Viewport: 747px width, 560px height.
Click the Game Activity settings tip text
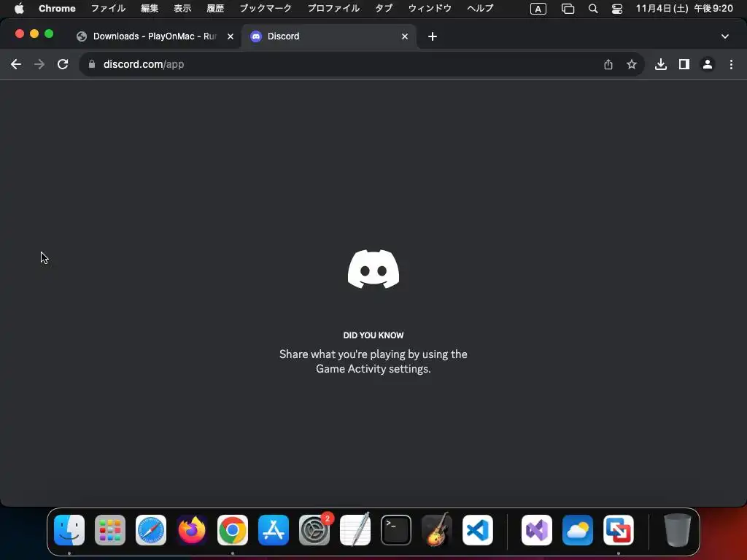pyautogui.click(x=373, y=362)
